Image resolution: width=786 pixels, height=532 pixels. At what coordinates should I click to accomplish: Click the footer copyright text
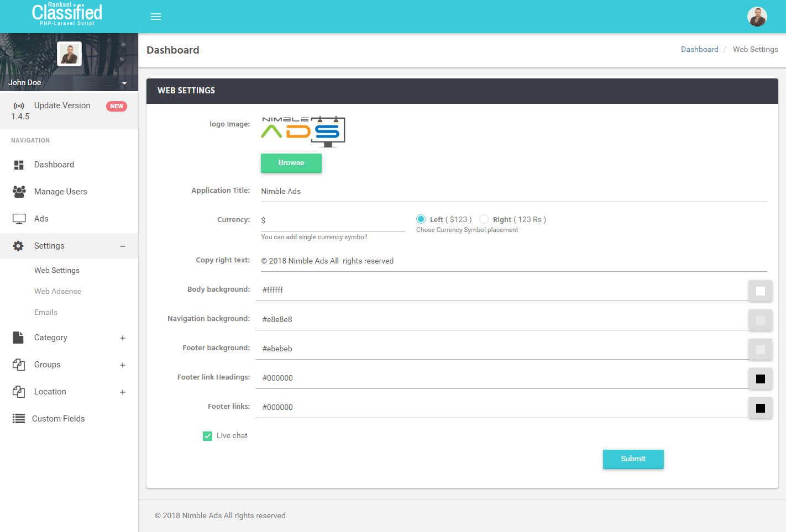tap(220, 515)
